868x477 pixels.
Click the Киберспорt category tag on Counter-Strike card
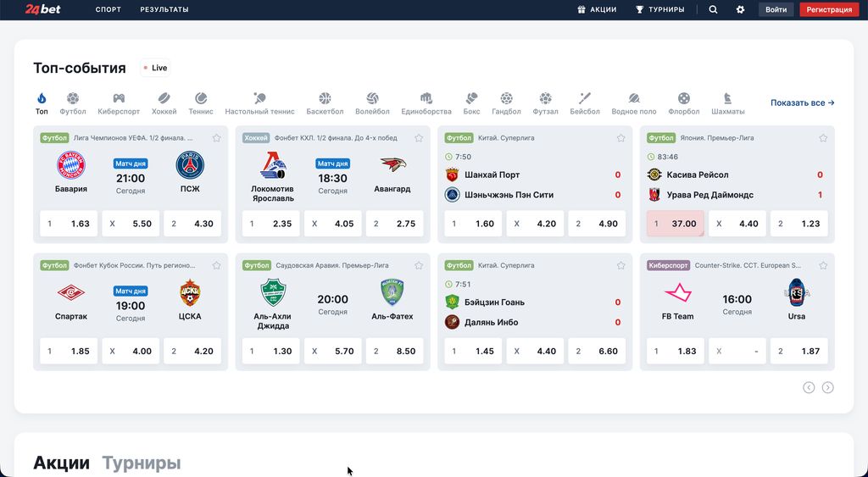[668, 266]
